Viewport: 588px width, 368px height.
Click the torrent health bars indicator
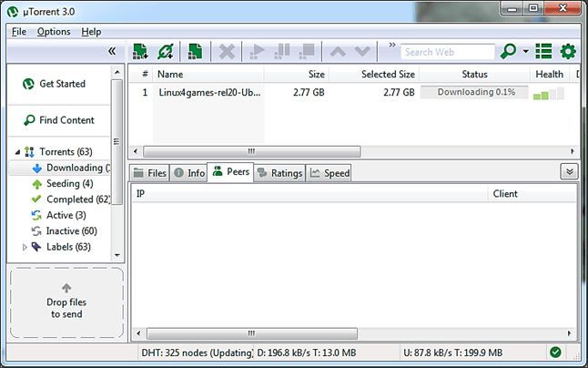pyautogui.click(x=549, y=94)
